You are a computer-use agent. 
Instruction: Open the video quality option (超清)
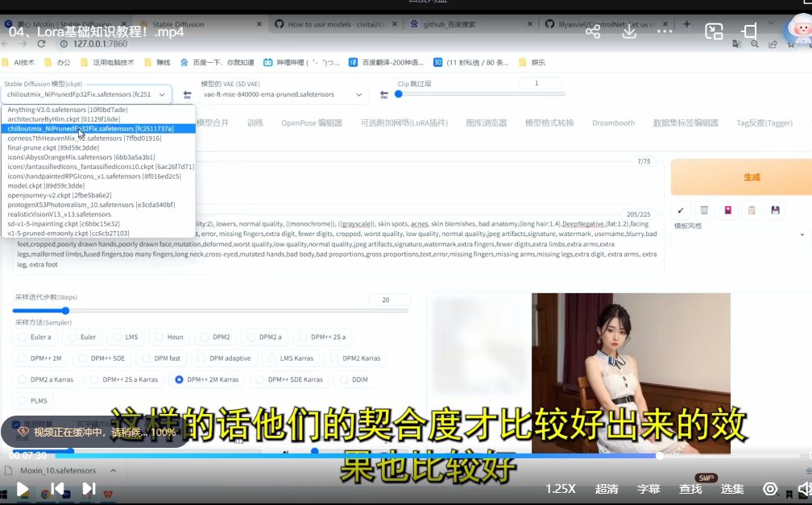607,489
